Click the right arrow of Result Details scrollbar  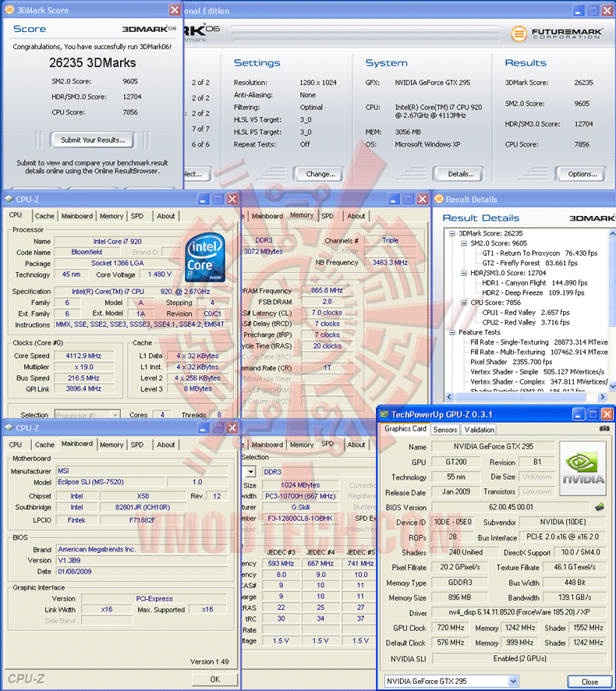point(602,397)
